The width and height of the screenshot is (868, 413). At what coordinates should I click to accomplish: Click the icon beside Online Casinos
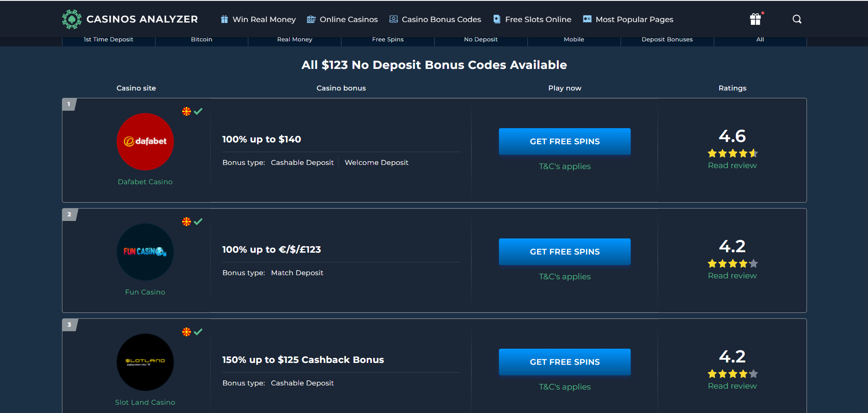[x=311, y=19]
